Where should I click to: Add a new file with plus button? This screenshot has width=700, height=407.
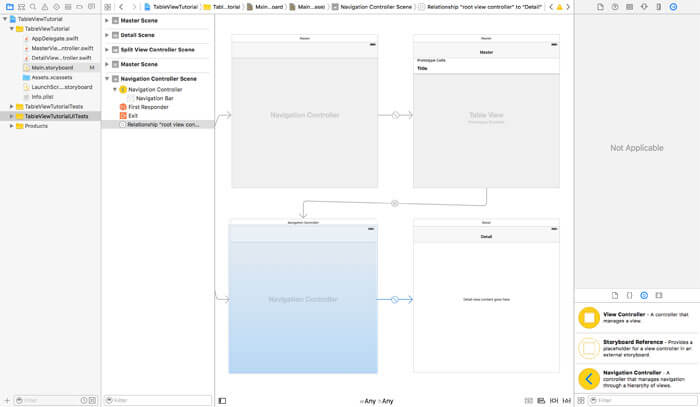pos(7,401)
